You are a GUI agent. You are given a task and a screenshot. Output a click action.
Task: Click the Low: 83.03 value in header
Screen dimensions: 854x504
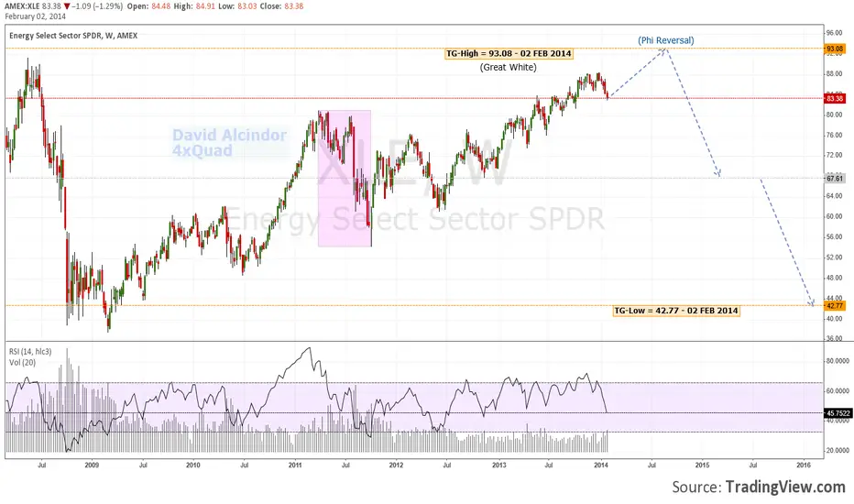click(x=238, y=6)
